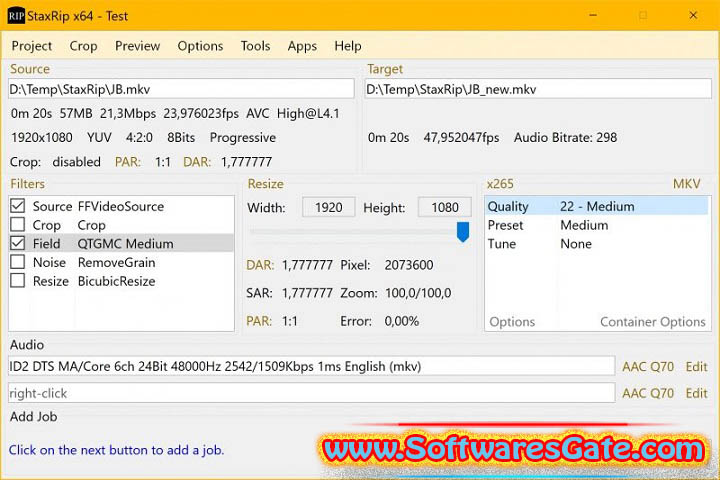This screenshot has height=480, width=720.
Task: Click the Crop: disabled status text
Action: click(x=55, y=162)
